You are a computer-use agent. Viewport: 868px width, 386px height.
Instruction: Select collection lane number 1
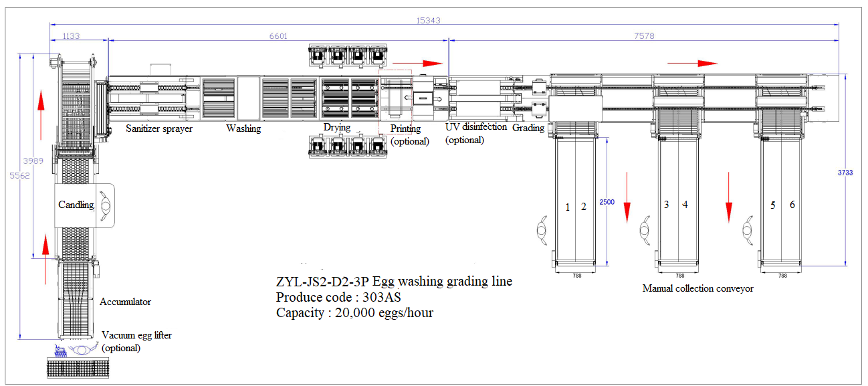click(x=568, y=206)
